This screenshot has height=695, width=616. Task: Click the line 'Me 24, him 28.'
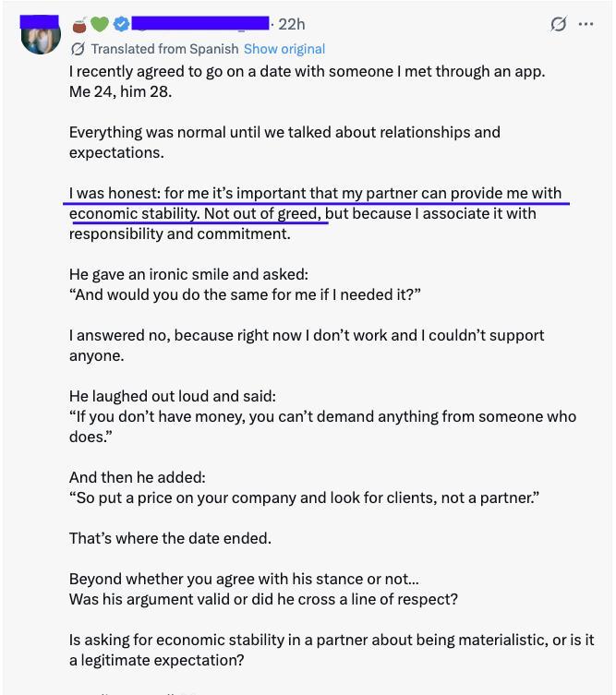coord(120,91)
